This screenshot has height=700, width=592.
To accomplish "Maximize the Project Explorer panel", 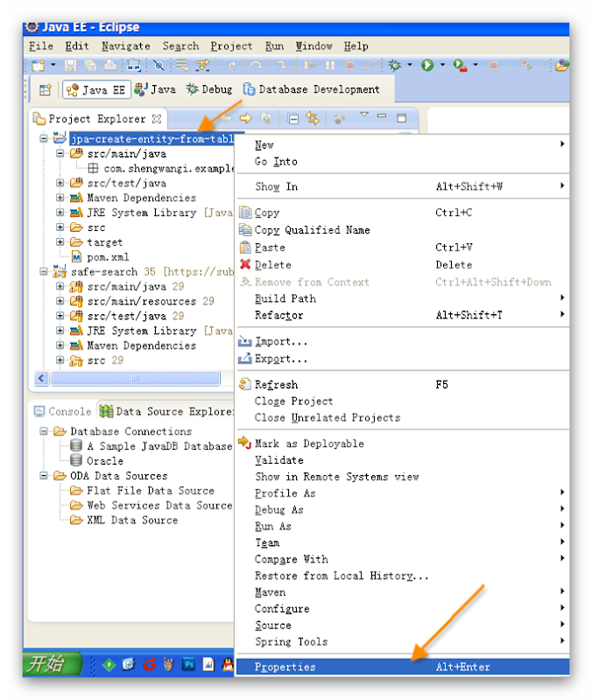I will click(402, 117).
